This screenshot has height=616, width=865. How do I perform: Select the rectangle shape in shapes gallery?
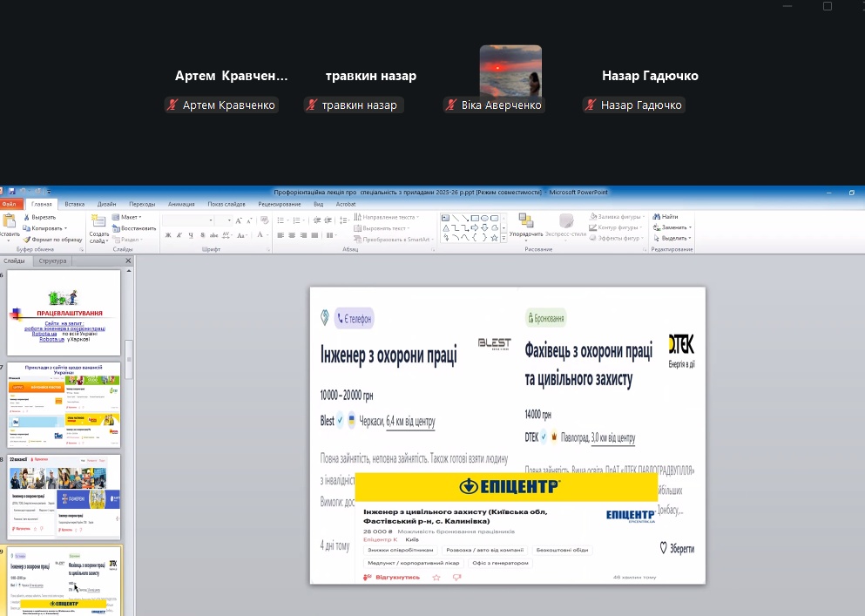[x=475, y=218]
